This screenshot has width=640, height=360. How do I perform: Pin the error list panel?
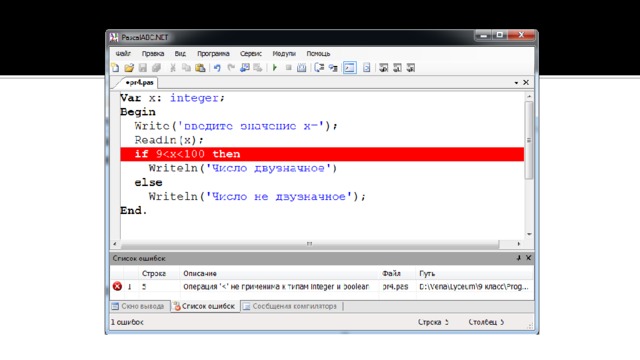point(518,258)
